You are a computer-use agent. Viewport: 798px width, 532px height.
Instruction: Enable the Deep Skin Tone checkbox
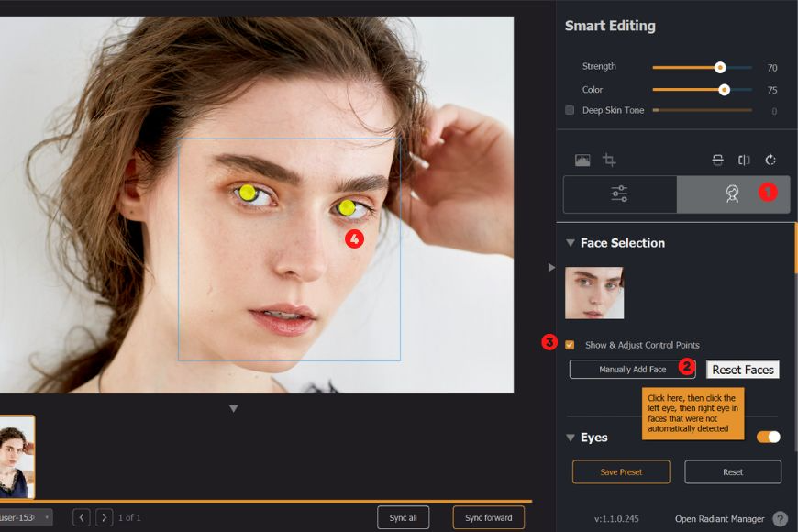pyautogui.click(x=570, y=110)
